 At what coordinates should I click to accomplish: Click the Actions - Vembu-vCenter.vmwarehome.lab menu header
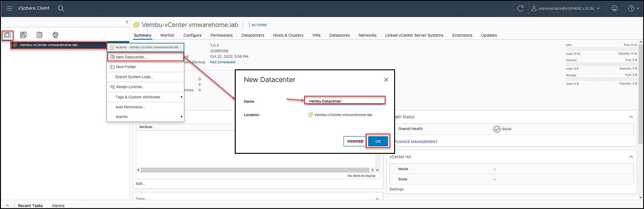click(x=146, y=47)
